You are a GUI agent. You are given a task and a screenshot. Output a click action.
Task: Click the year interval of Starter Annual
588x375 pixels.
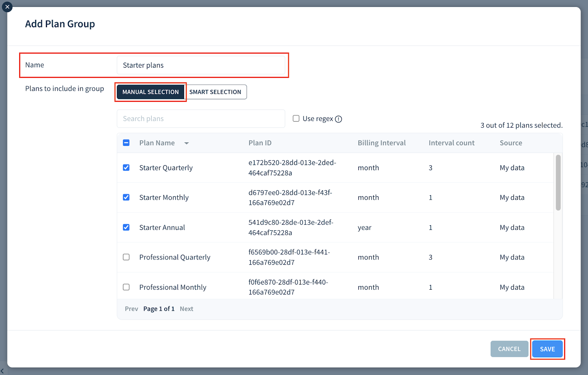tap(365, 228)
